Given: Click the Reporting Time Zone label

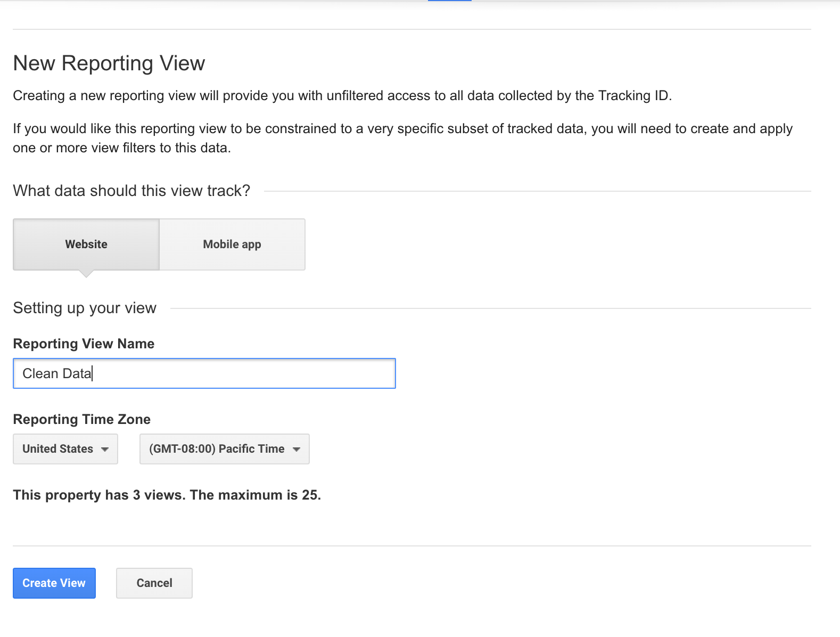Looking at the screenshot, I should point(81,420).
